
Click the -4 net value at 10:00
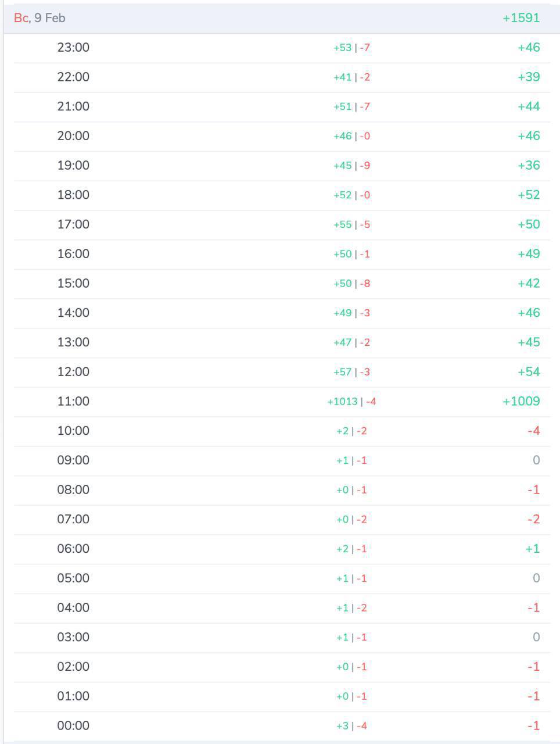pos(533,431)
